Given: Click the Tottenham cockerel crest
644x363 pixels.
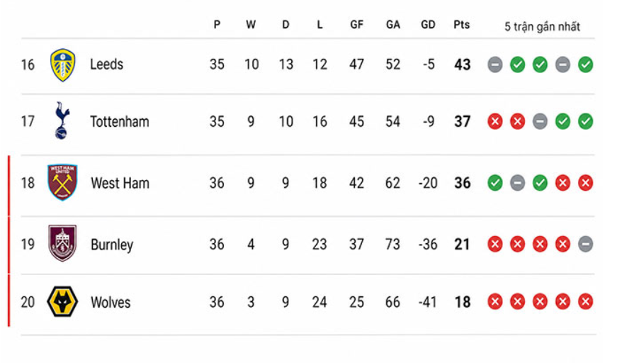Looking at the screenshot, I should pyautogui.click(x=62, y=121).
